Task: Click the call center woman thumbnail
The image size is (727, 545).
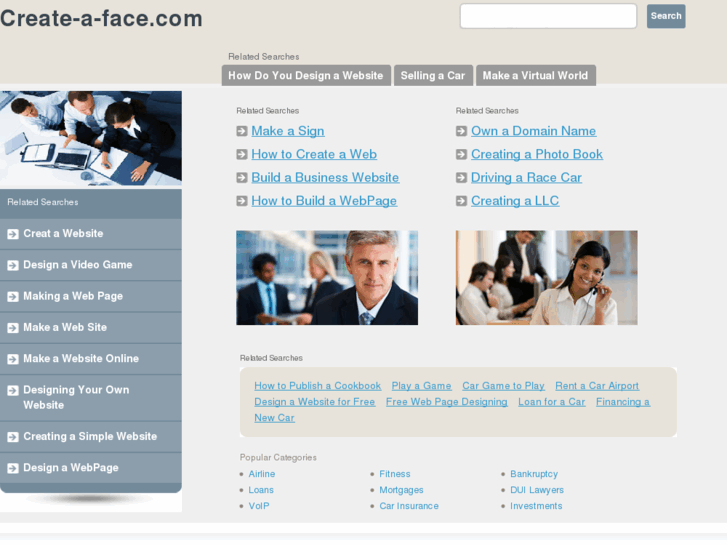Action: [547, 278]
